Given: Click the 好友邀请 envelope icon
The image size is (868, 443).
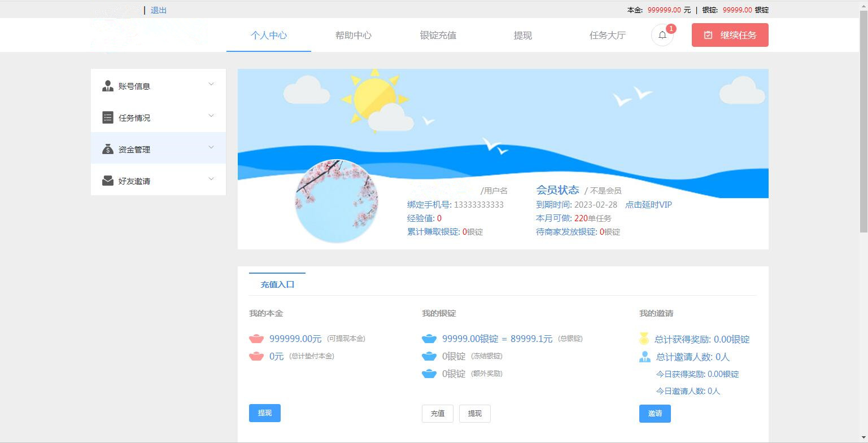Looking at the screenshot, I should 108,181.
